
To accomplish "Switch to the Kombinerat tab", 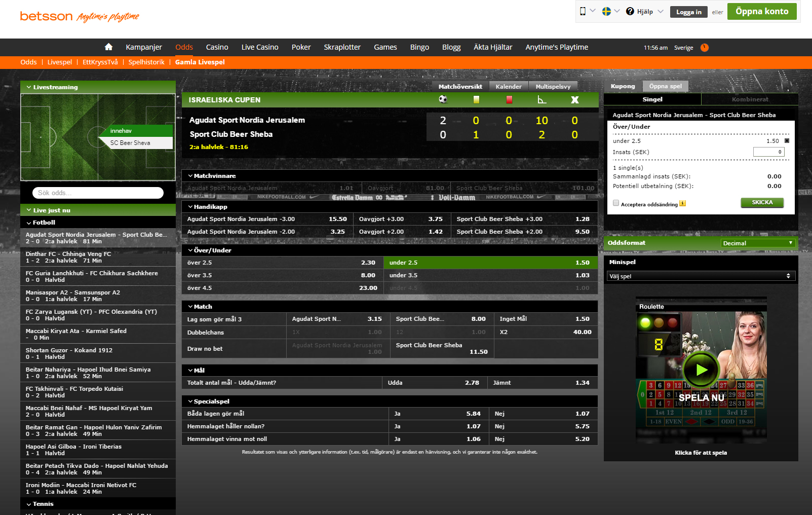I will tap(750, 99).
